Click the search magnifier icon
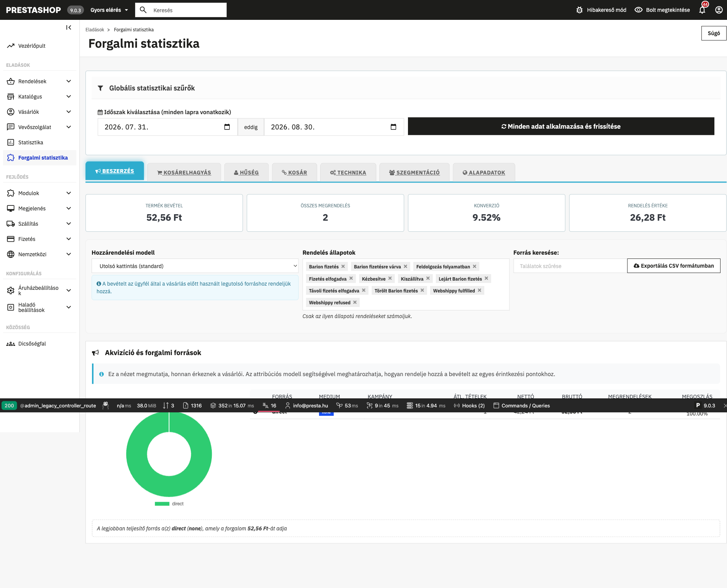The image size is (727, 588). 143,10
